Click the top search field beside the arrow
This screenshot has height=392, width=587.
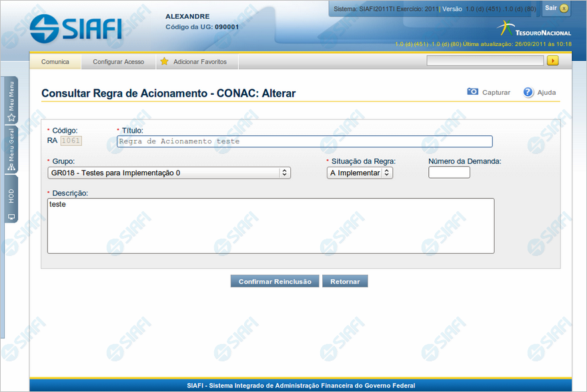[x=485, y=61]
